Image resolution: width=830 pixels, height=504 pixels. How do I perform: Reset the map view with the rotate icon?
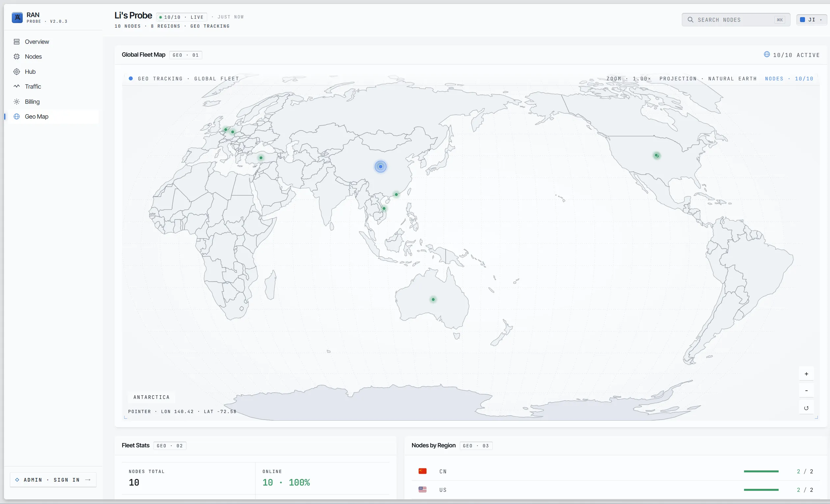click(806, 408)
